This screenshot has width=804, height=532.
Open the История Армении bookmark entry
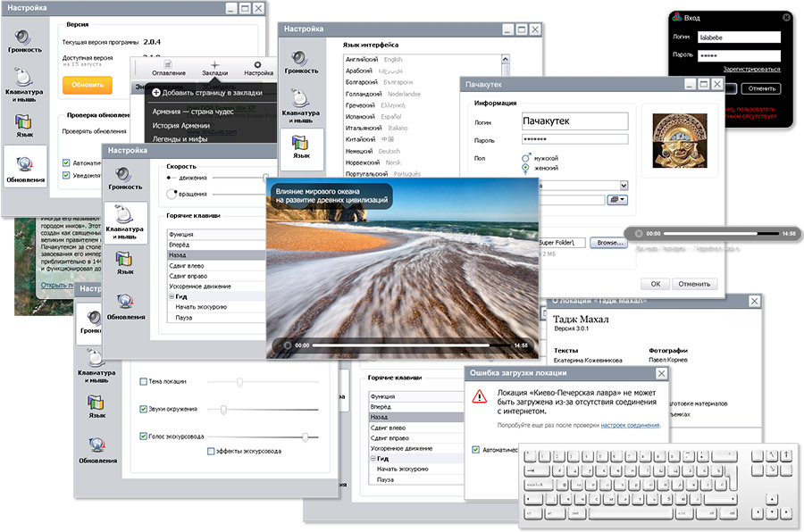point(181,125)
